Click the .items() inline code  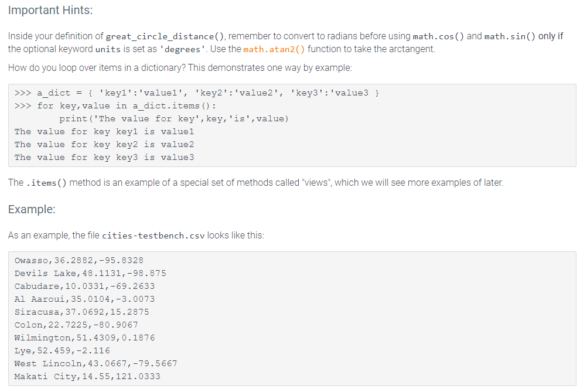pos(46,183)
